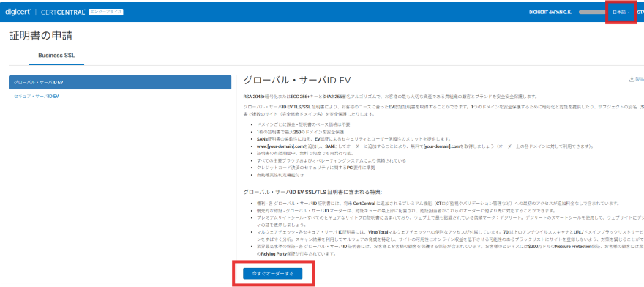This screenshot has height=287, width=644.
Task: Click the bullet mentioning Netsure Protection
Action: (449, 250)
